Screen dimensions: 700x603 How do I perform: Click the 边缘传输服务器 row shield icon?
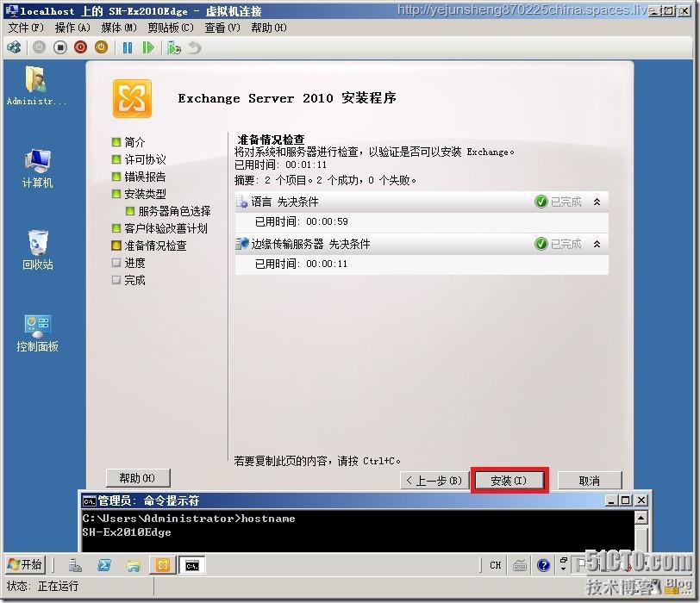pyautogui.click(x=242, y=244)
